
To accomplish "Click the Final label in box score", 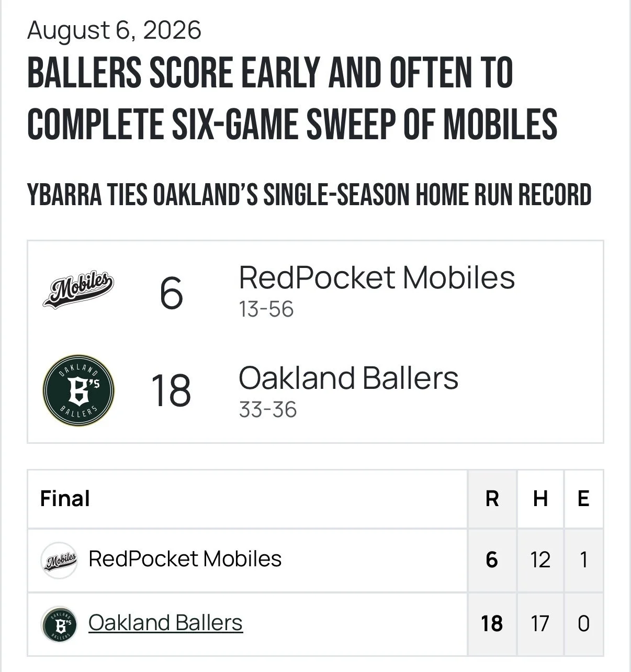I will [65, 498].
